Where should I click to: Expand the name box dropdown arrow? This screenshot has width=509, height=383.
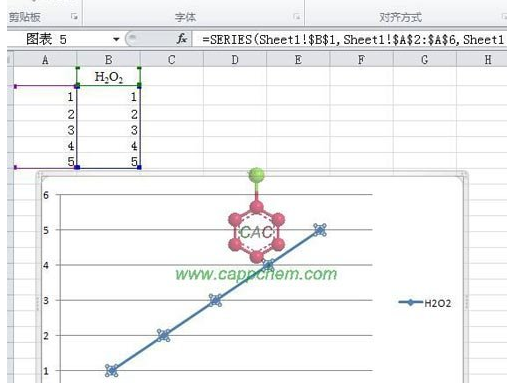click(x=116, y=39)
